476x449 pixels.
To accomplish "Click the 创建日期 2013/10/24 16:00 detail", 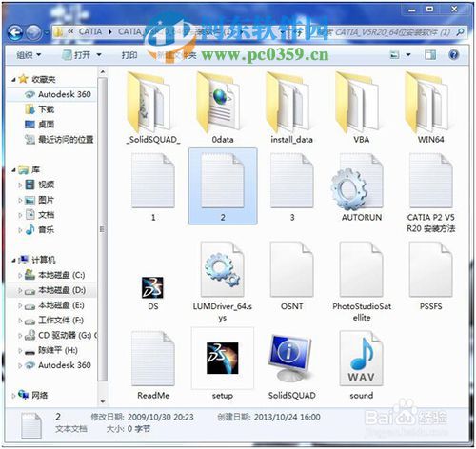I will (x=268, y=417).
